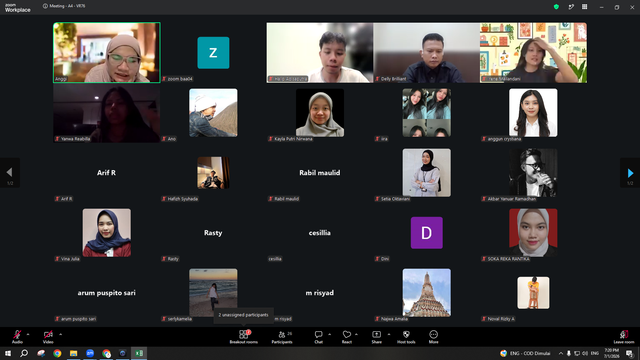Open the volume control in system tray
This screenshot has width=640, height=360.
coord(585,353)
